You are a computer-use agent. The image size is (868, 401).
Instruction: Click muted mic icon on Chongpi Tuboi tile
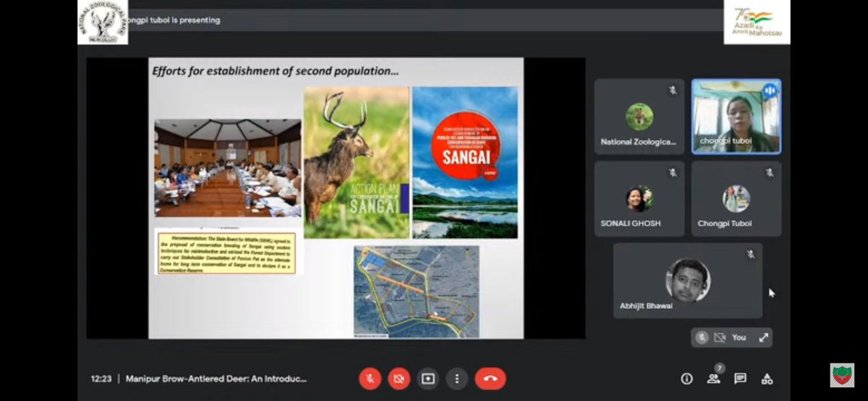(x=770, y=173)
